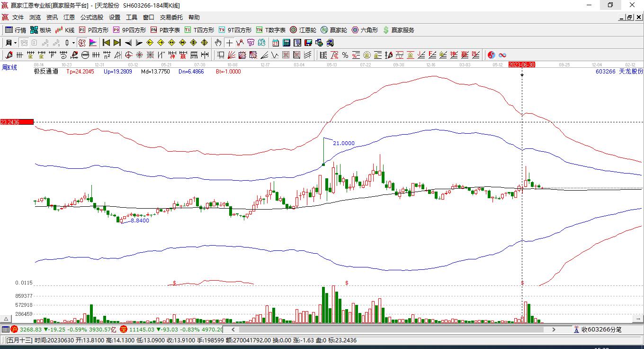Viewport: 644px width, 349px height.
Task: Click the 21.0000 high price label
Action: point(344,143)
